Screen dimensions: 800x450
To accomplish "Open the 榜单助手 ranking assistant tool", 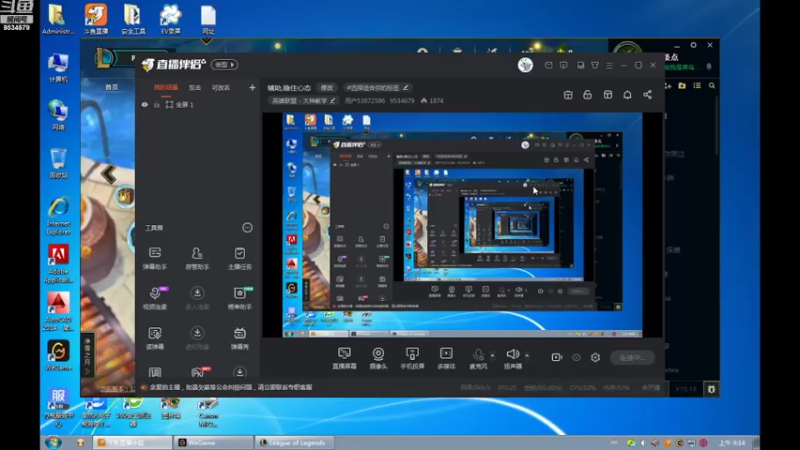I will 239,297.
